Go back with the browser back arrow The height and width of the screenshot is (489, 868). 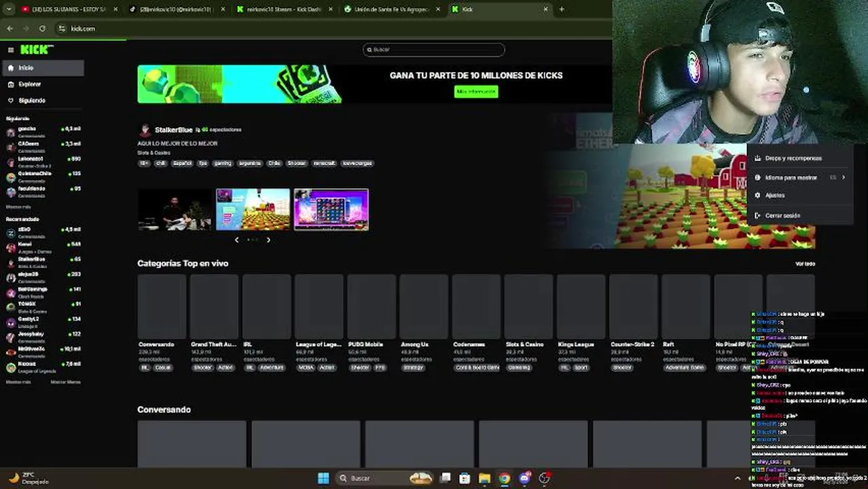[x=10, y=29]
